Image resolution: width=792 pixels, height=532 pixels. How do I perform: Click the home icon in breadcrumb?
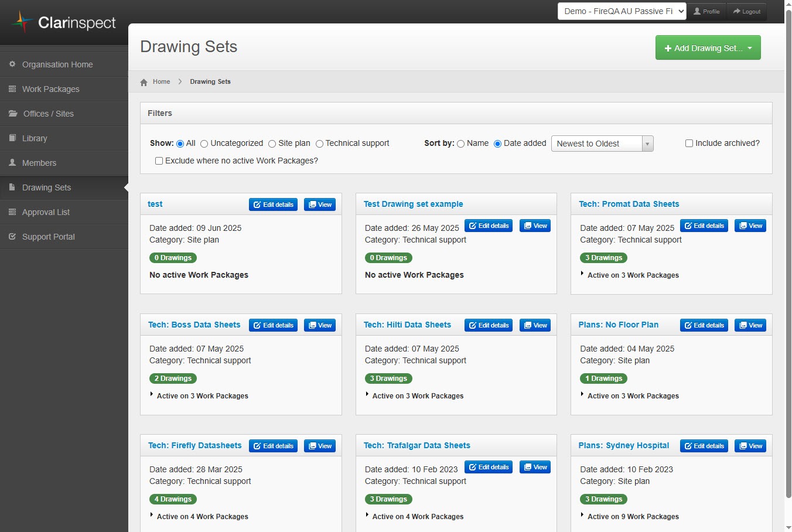click(144, 82)
